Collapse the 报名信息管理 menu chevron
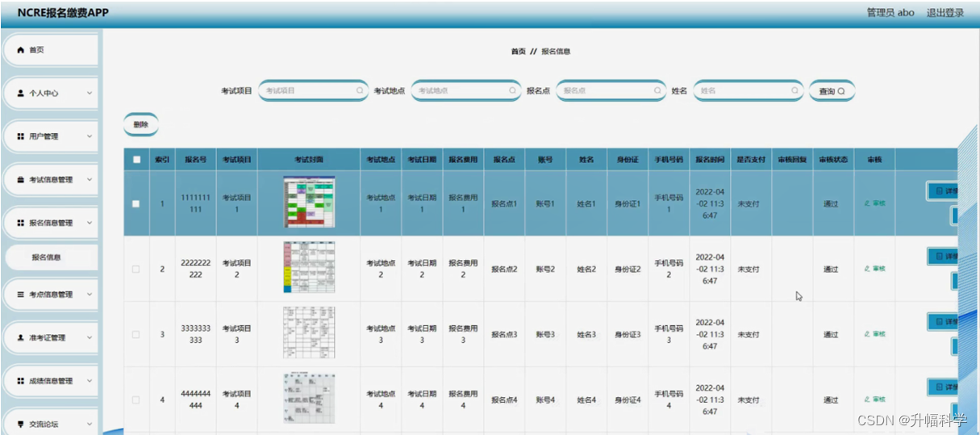This screenshot has height=435, width=980. 90,223
